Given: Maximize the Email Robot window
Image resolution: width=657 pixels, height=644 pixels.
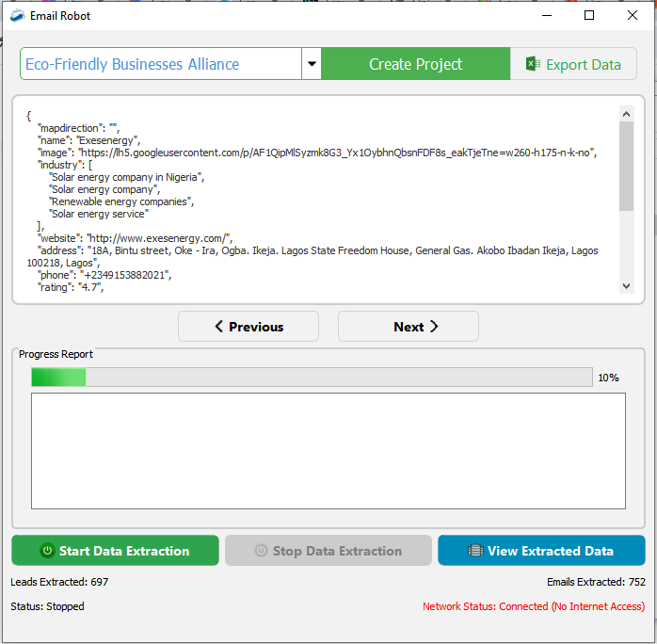Looking at the screenshot, I should coord(589,15).
